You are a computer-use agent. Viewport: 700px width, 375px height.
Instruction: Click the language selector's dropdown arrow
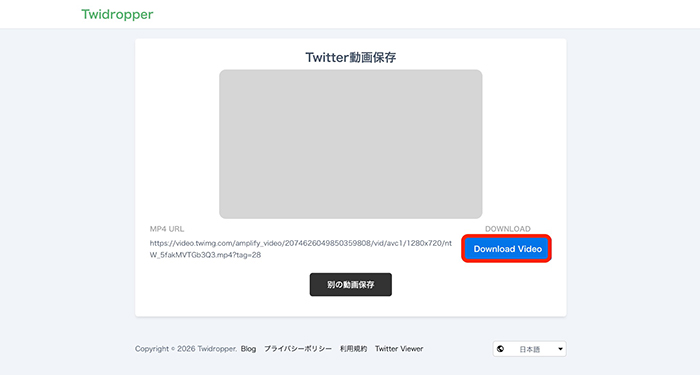[560, 349]
